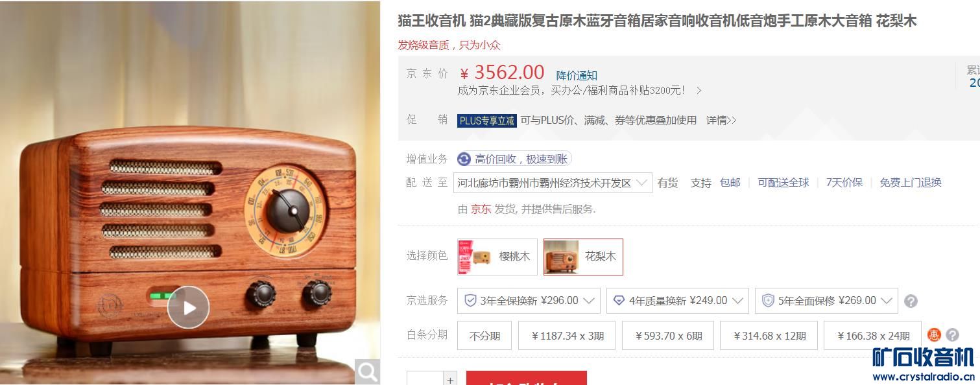The height and width of the screenshot is (385, 980).
Task: Select the 樱桃木 color option
Action: point(497,257)
